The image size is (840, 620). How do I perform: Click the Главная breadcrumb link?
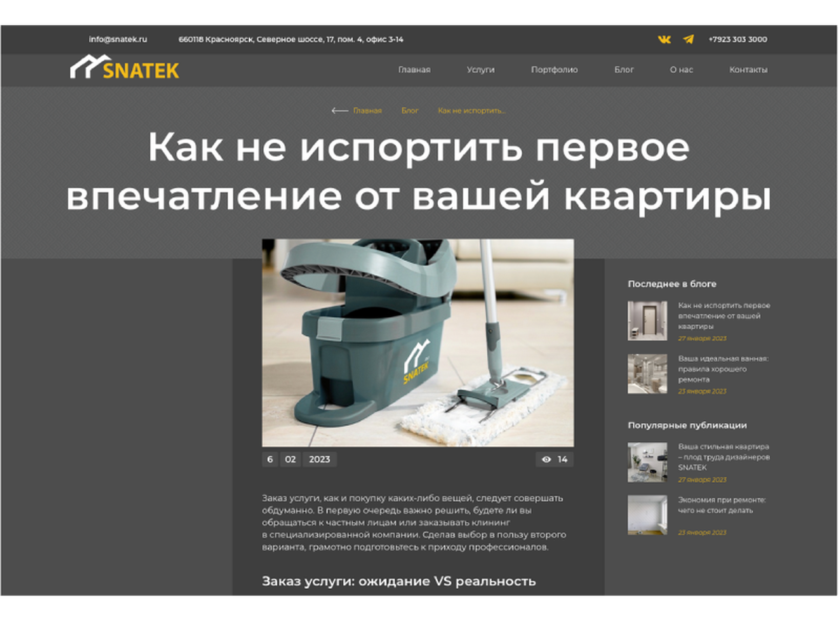tap(367, 111)
